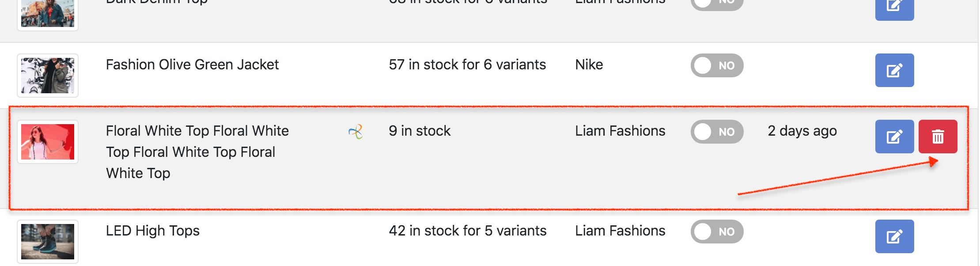Open the Fashion Olive Green Jacket thumbnail
The image size is (980, 266).
point(48,76)
